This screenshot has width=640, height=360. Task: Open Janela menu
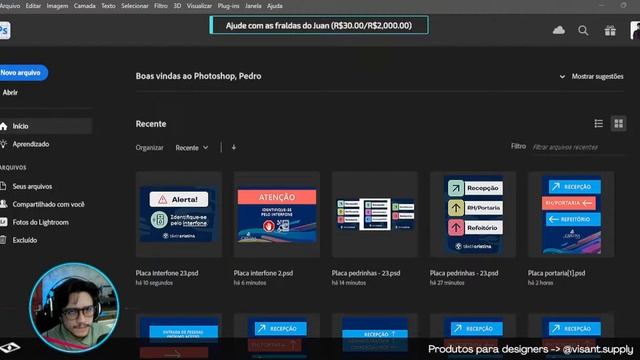[253, 6]
